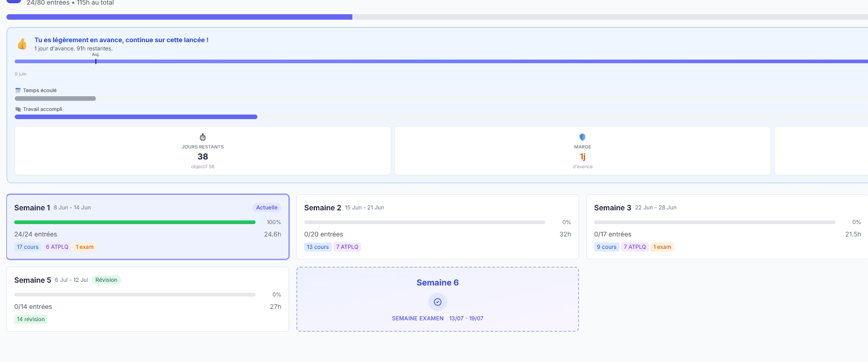Click the books icon next to Travail accompli

pyautogui.click(x=18, y=109)
